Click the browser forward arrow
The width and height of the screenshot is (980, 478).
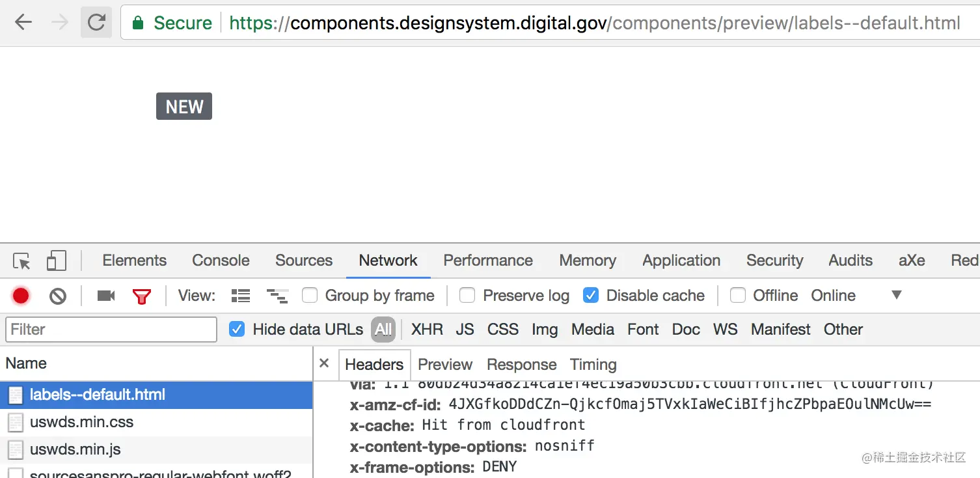[x=60, y=23]
